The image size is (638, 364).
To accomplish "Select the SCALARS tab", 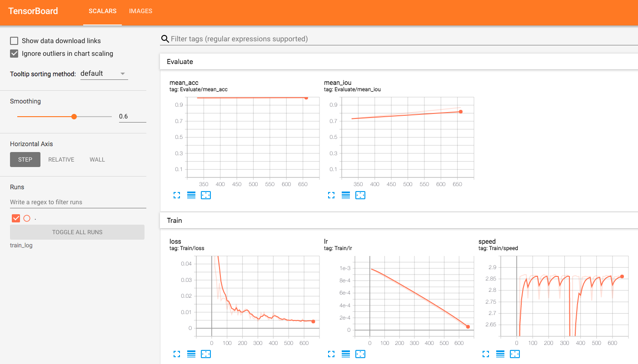I will click(x=102, y=11).
